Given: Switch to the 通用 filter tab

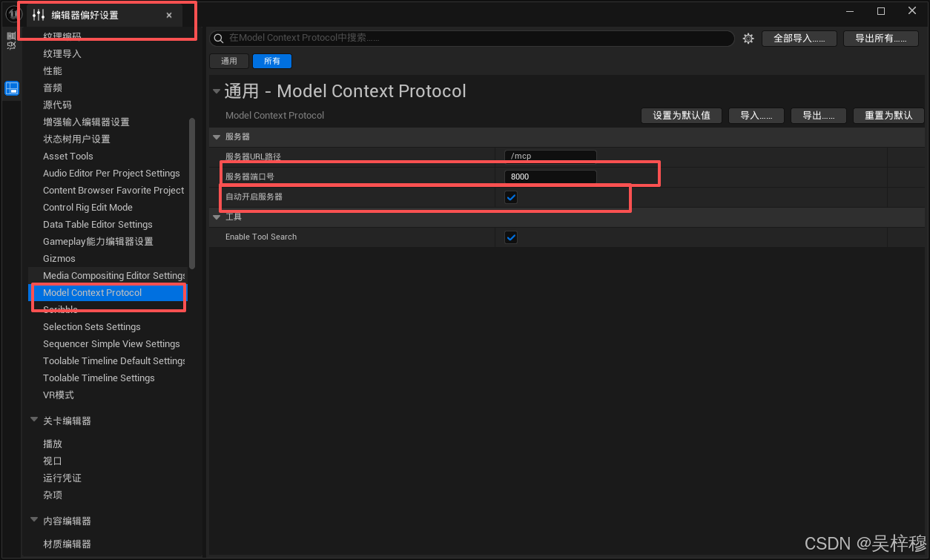Looking at the screenshot, I should pos(229,62).
